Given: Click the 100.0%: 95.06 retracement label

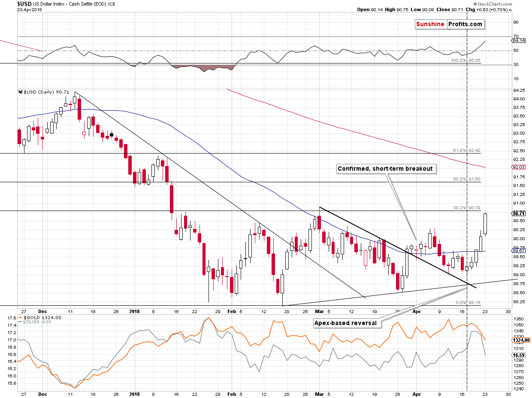Looking at the screenshot, I should pyautogui.click(x=465, y=61).
